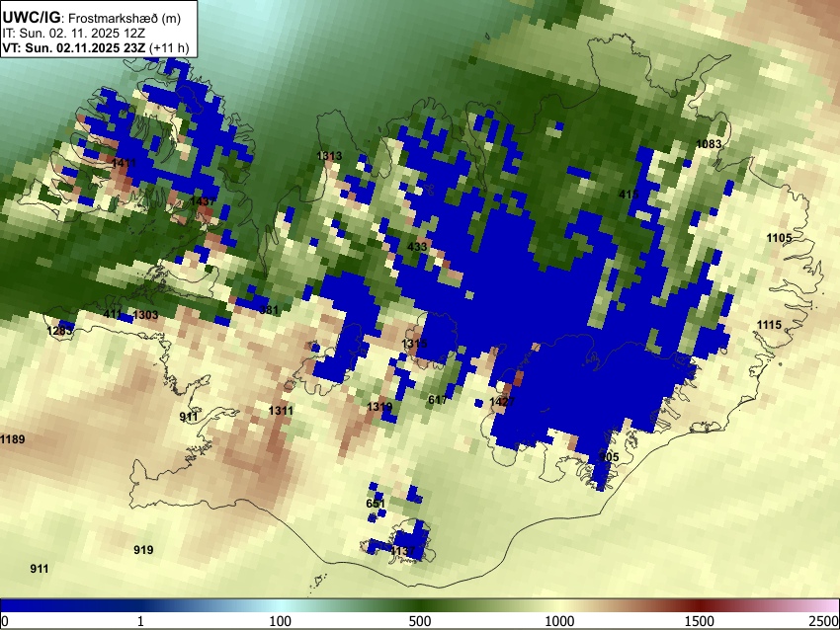Click the 1427 value label
This screenshot has height=630, width=840.
click(x=502, y=402)
